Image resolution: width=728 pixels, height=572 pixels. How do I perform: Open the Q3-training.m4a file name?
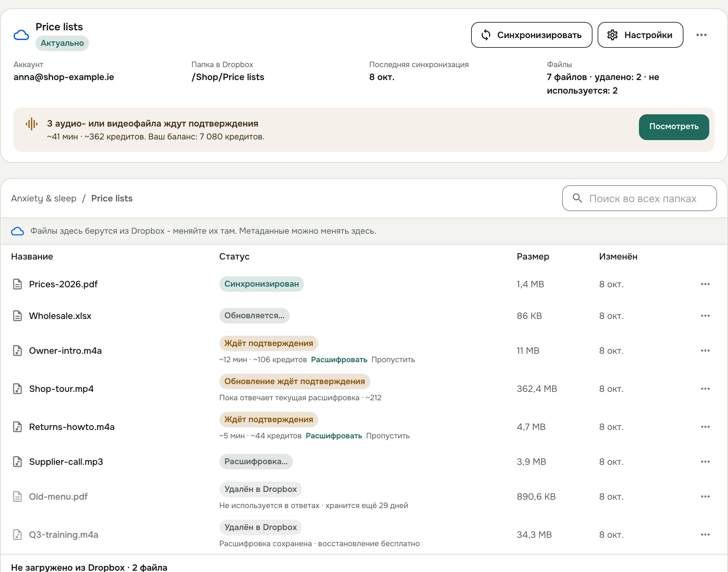tap(64, 535)
